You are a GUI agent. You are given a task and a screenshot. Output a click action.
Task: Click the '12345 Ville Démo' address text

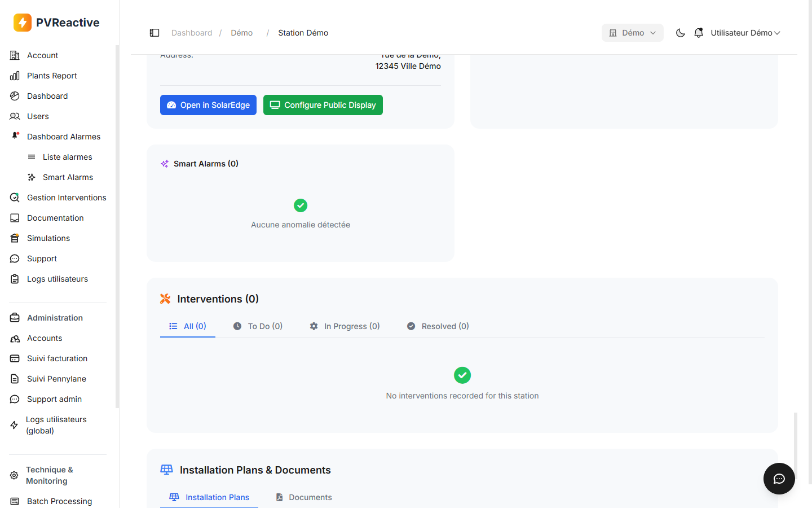coord(408,66)
